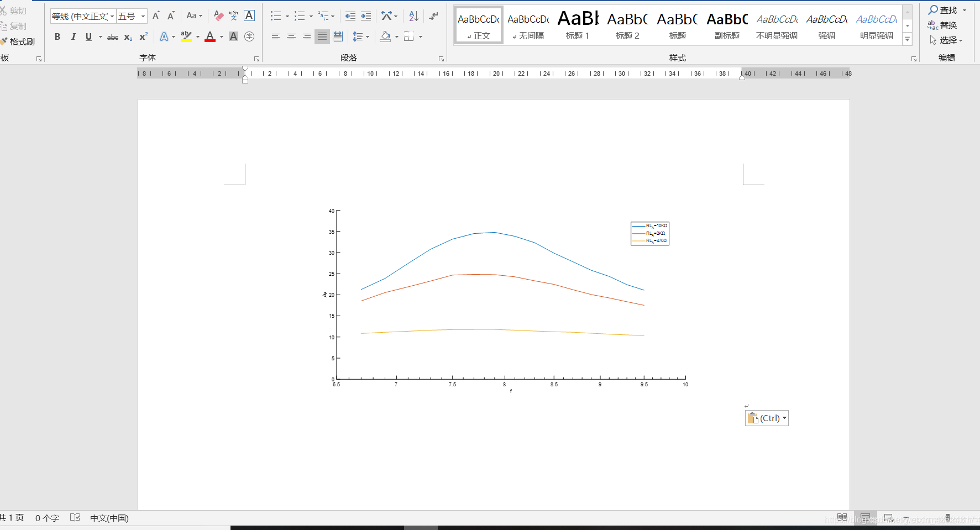980x530 pixels.
Task: Expand highlight color dropdown arrow
Action: (198, 37)
